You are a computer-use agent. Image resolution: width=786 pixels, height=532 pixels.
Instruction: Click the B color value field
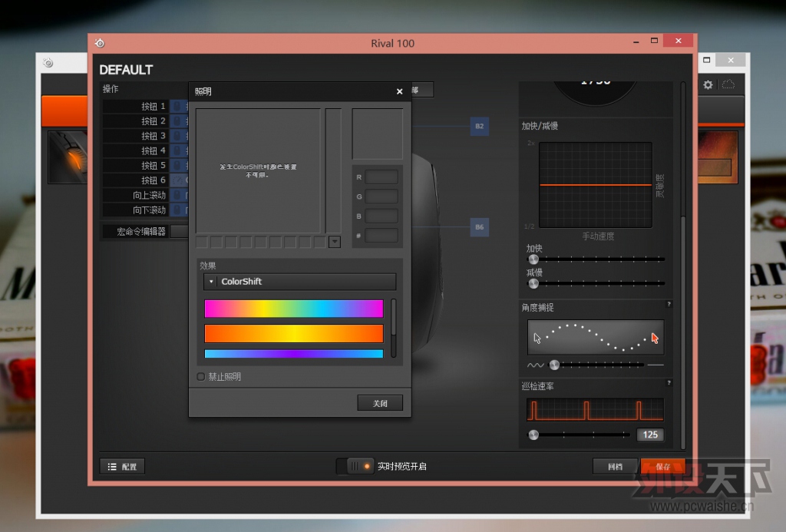point(381,216)
